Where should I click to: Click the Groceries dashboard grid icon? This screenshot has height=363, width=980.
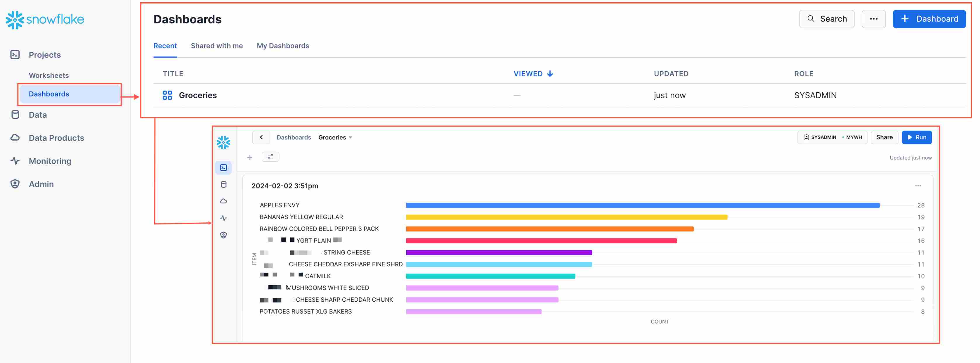click(x=167, y=95)
